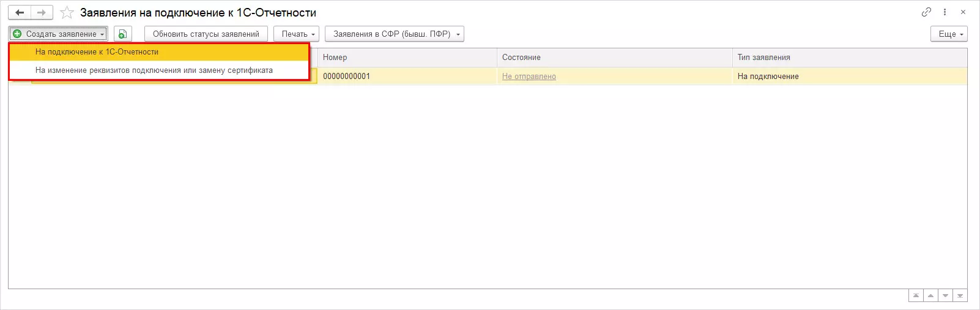Choose На изменение реквизитов подключения или замену сертификата
The width and height of the screenshot is (980, 310).
pyautogui.click(x=159, y=70)
